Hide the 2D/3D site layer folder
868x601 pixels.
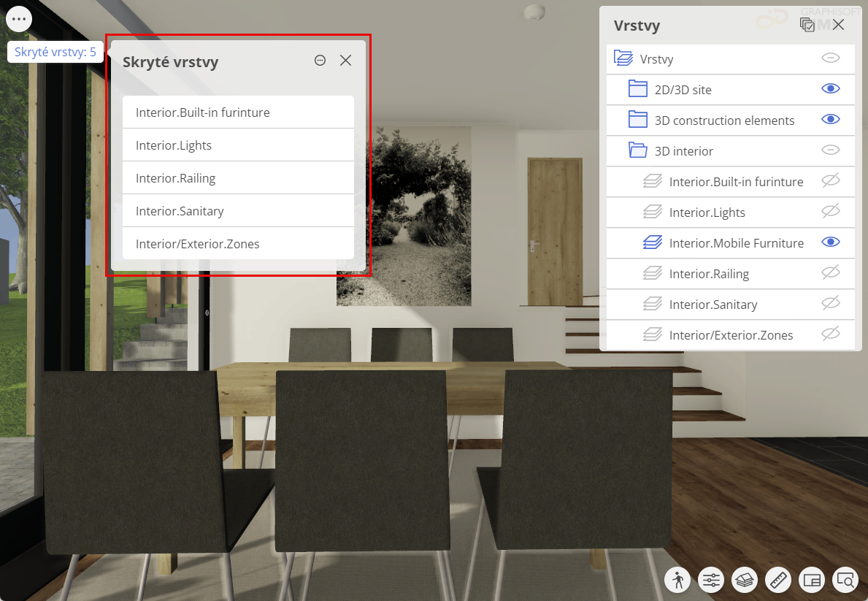(x=830, y=88)
